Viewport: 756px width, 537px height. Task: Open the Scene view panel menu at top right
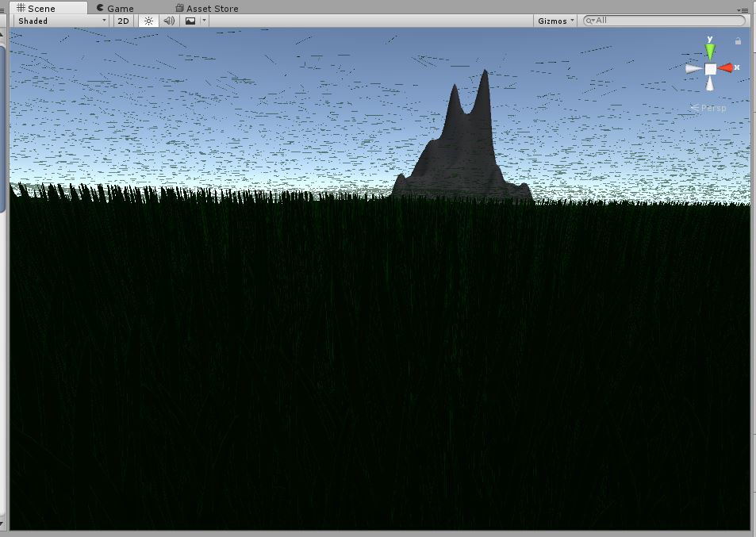(744, 10)
